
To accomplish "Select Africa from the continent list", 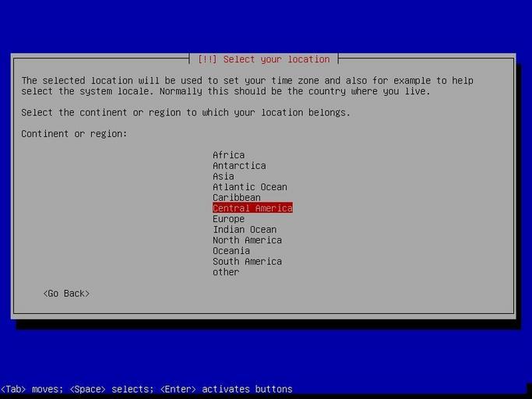I will click(x=228, y=155).
